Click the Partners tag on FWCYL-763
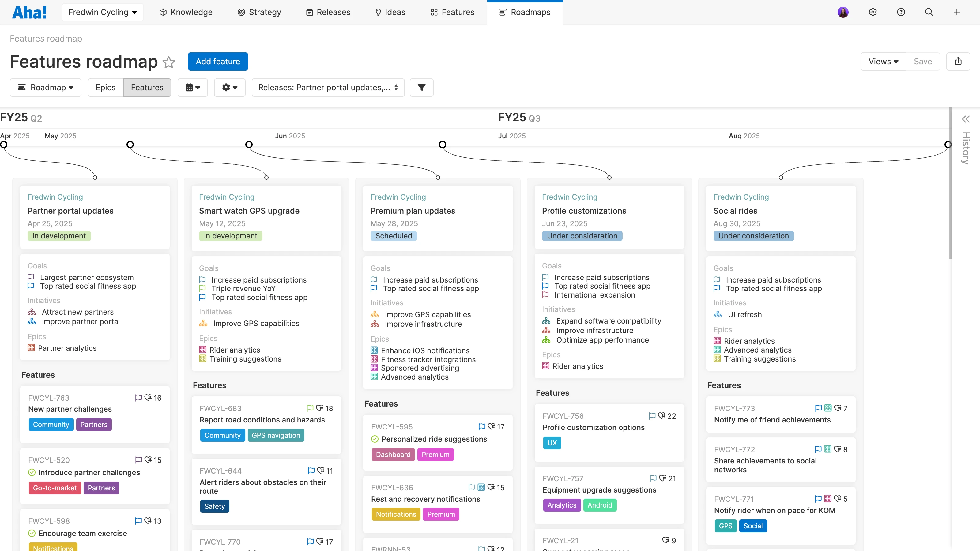980x551 pixels. pyautogui.click(x=94, y=424)
